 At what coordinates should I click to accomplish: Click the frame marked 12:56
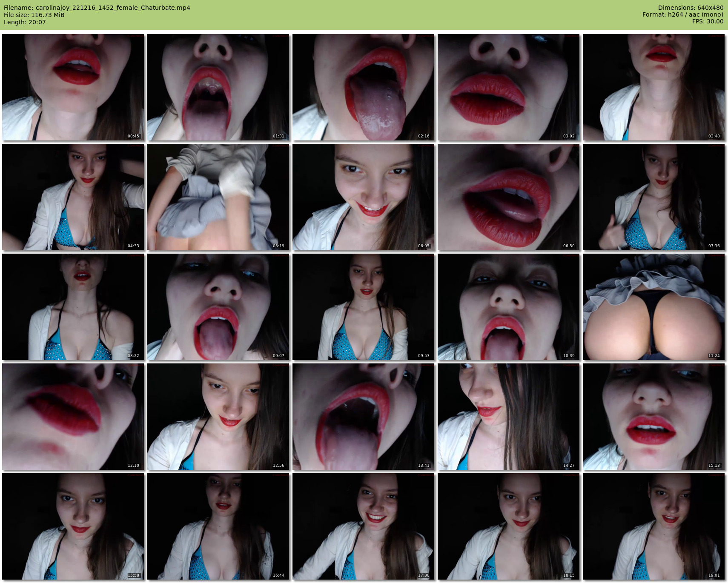pos(218,417)
